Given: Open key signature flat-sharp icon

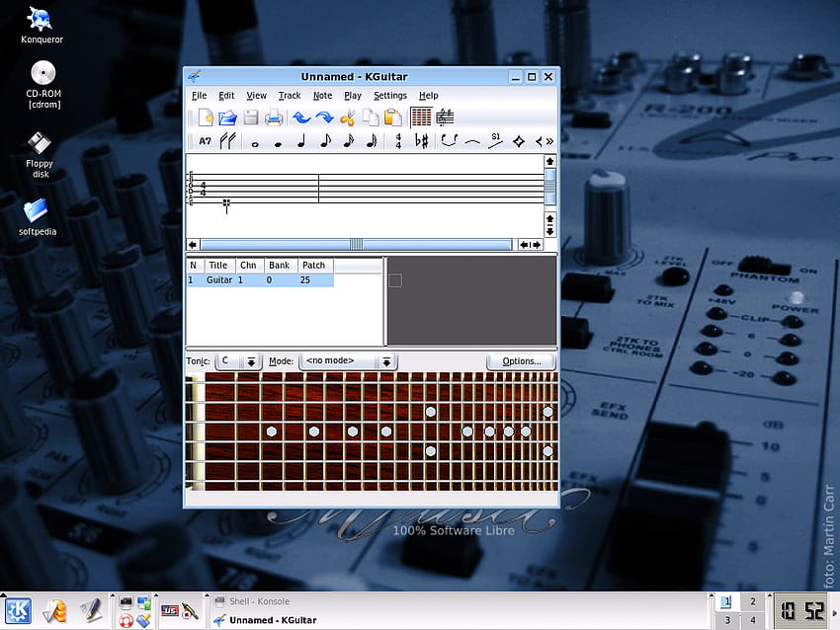Looking at the screenshot, I should (x=422, y=141).
